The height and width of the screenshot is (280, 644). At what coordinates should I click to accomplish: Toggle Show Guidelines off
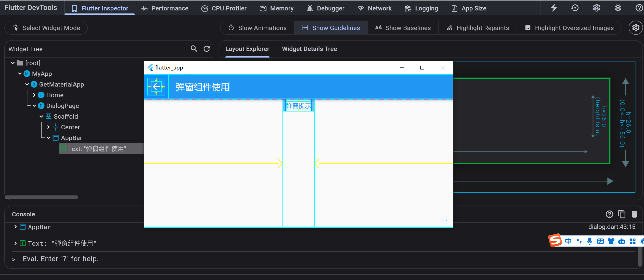tap(331, 28)
